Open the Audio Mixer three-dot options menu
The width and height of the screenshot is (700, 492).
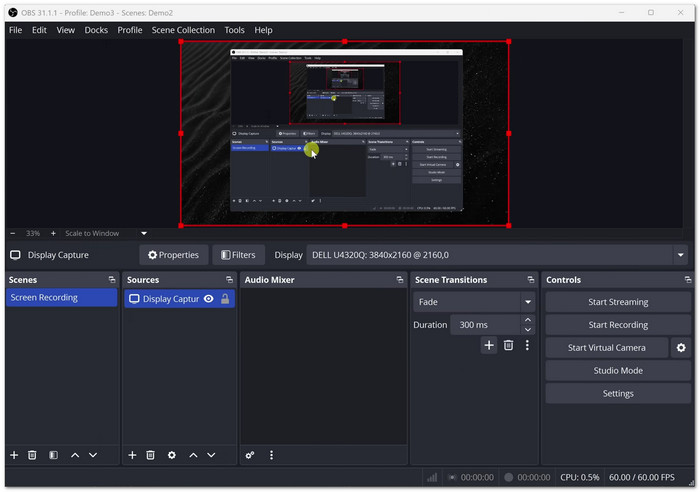pyautogui.click(x=271, y=455)
